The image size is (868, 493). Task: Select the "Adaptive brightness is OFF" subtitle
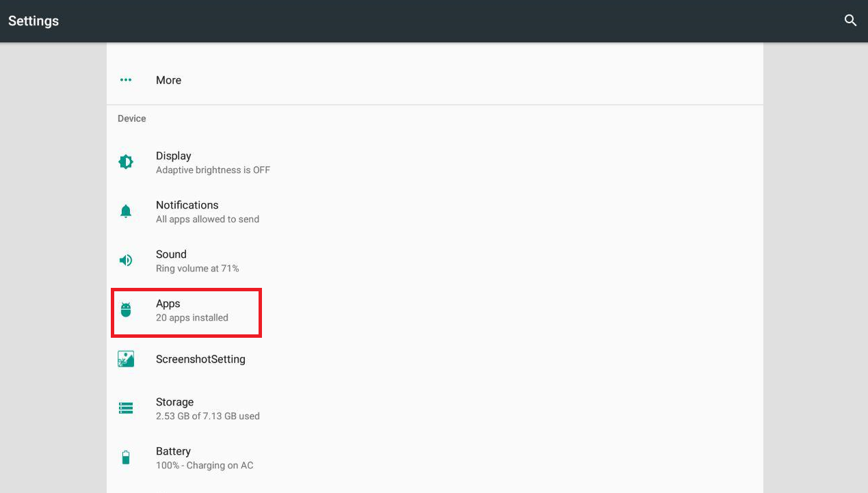coord(213,170)
